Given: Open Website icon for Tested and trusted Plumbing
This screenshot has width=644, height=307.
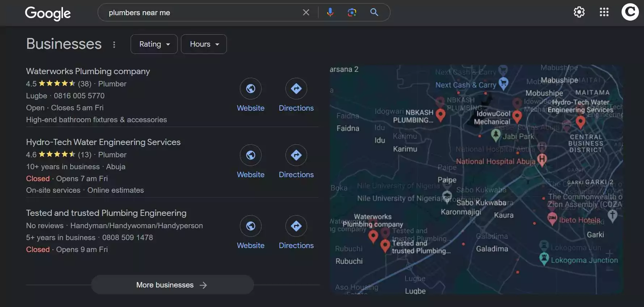Looking at the screenshot, I should tap(251, 226).
